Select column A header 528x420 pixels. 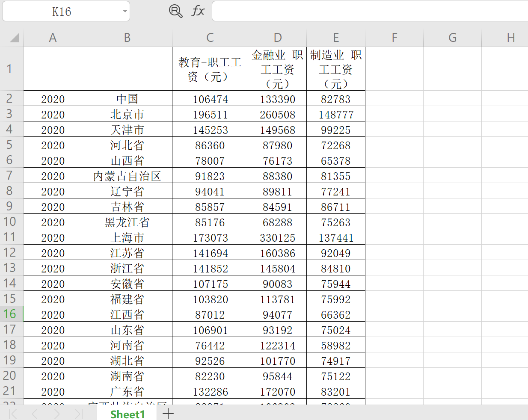click(x=53, y=38)
